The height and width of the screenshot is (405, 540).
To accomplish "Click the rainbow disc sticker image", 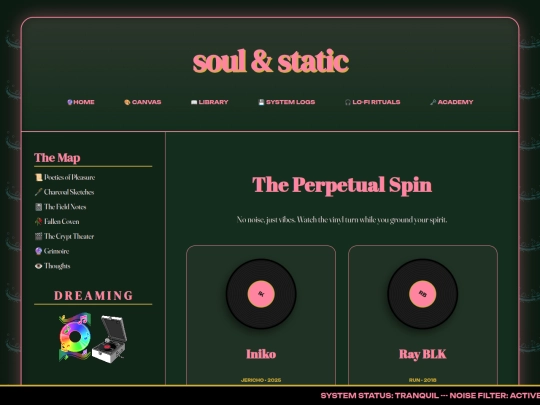I will click(75, 337).
